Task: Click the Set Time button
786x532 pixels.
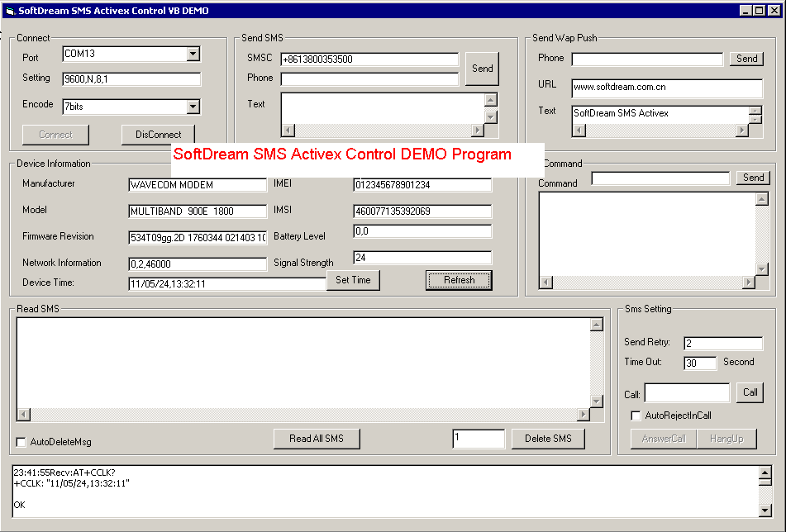Action: 353,280
